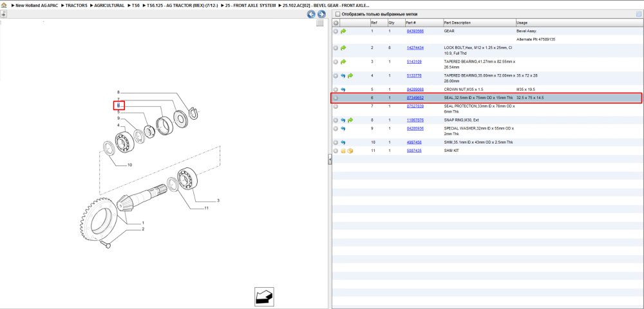Click the large return arrow icon below diagram
This screenshot has height=309, width=644.
(x=264, y=297)
